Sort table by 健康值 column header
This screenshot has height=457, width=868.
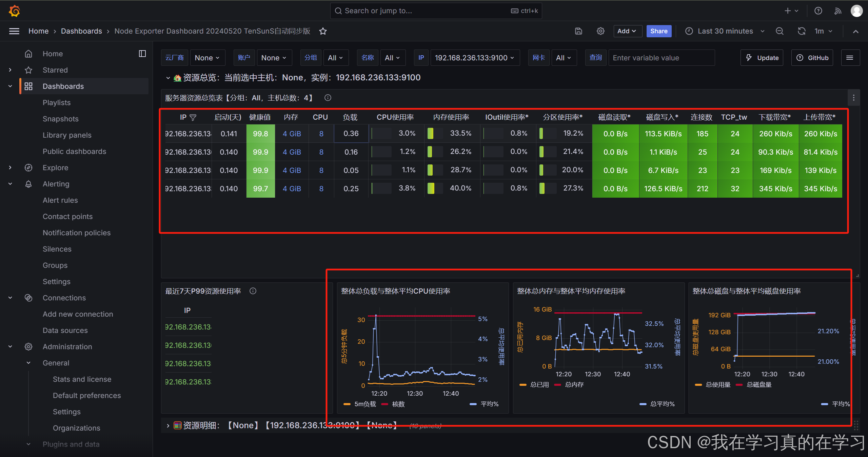coord(260,117)
